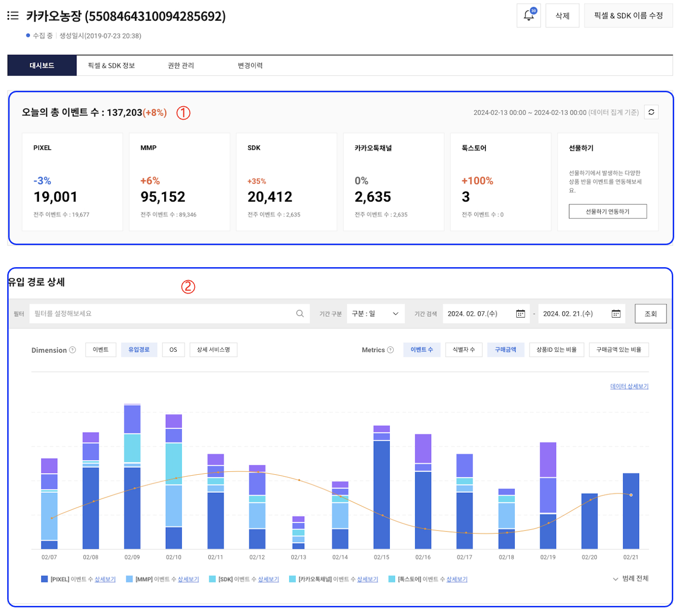Switch to the 픽셀 & SDK 정보 tab
679x616 pixels.
(111, 65)
